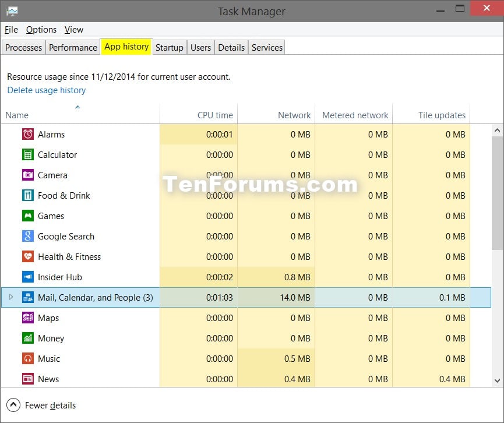The width and height of the screenshot is (504, 423).
Task: Click News' 0.4 MB tile updates value
Action: tap(452, 379)
